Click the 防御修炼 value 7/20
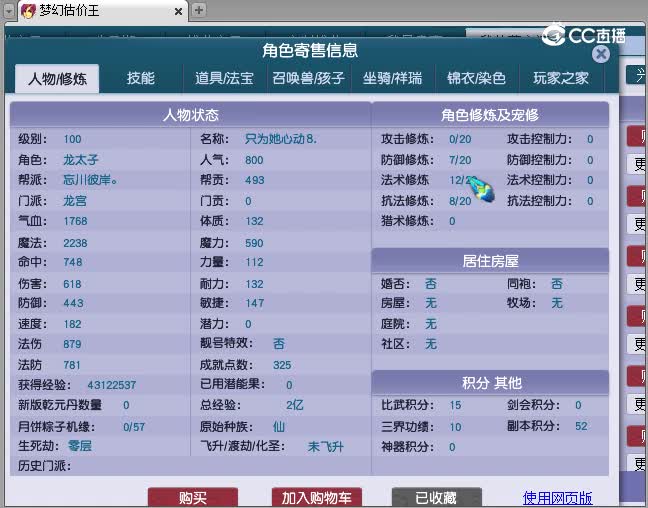The width and height of the screenshot is (648, 508). coord(460,160)
